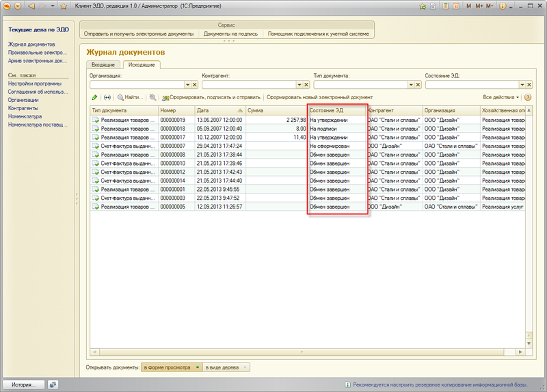Open dropdown arrow next to info icon

click(x=511, y=7)
